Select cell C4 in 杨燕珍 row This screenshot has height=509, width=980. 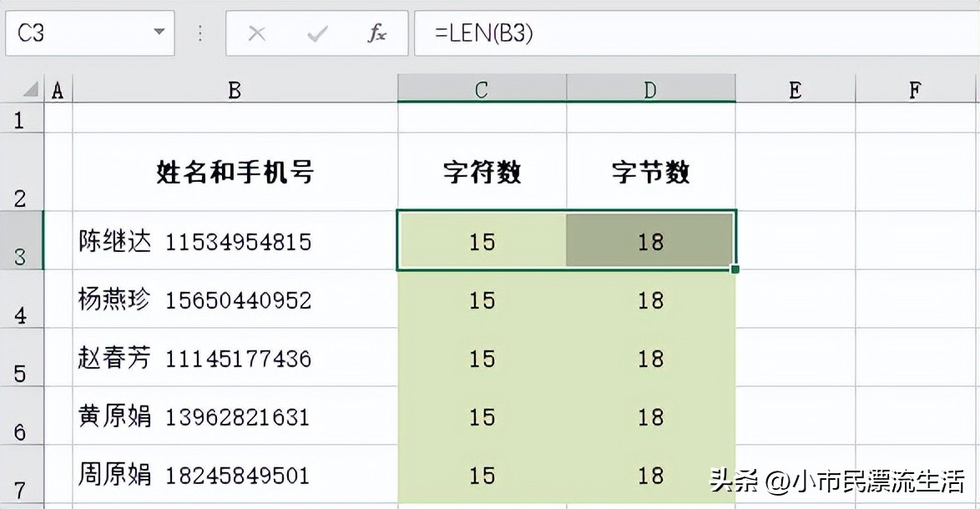tap(482, 299)
